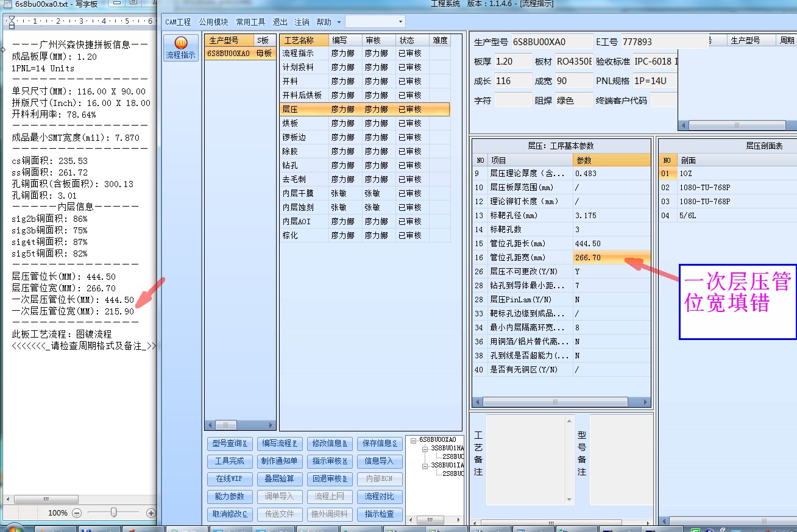Viewport: 797px width, 532px height.
Task: Click the E工号 field showing 777893
Action: click(x=664, y=42)
